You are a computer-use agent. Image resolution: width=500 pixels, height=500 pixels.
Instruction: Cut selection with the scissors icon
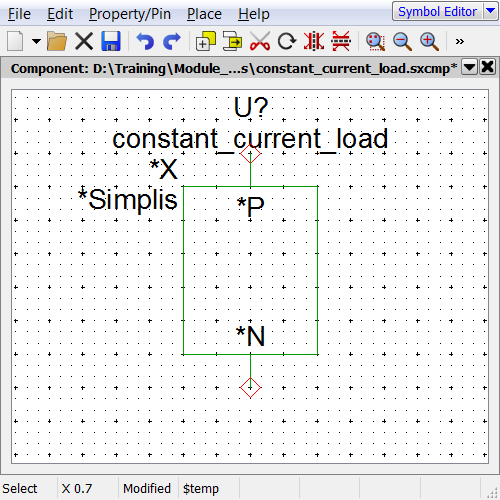[260, 41]
